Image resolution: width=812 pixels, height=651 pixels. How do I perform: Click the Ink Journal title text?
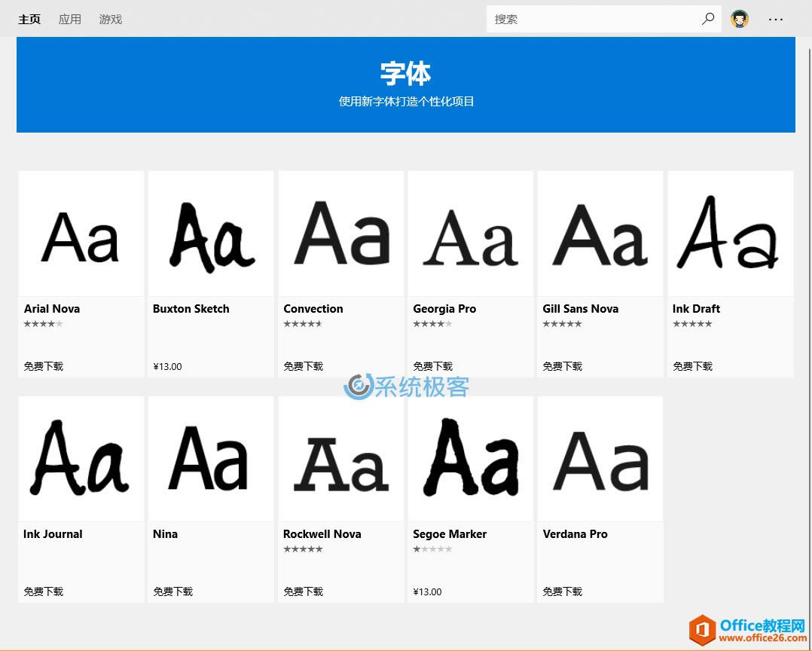[53, 534]
